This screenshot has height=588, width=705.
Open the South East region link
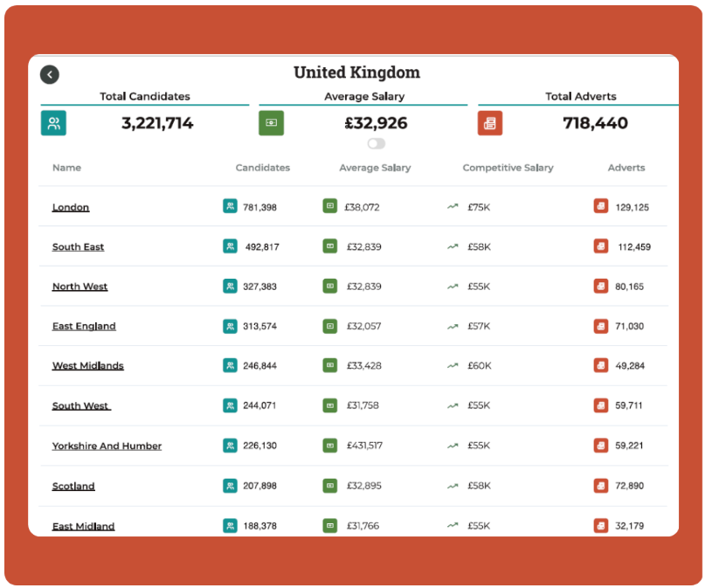[x=78, y=247]
